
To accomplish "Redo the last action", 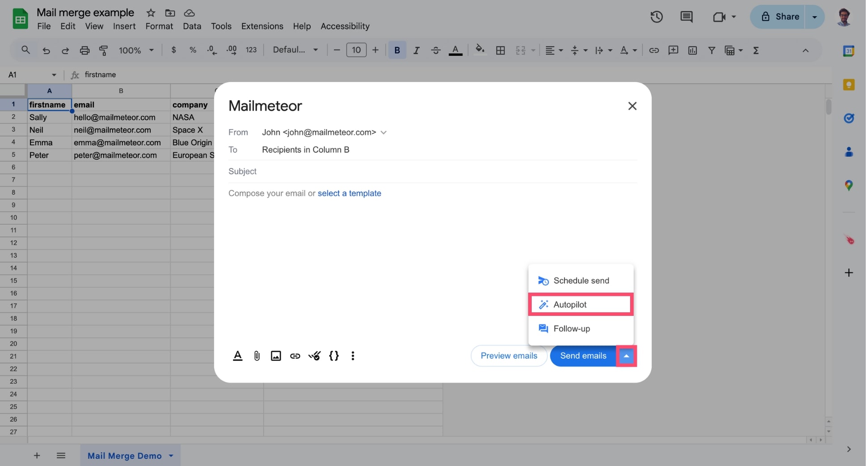I will tap(65, 50).
